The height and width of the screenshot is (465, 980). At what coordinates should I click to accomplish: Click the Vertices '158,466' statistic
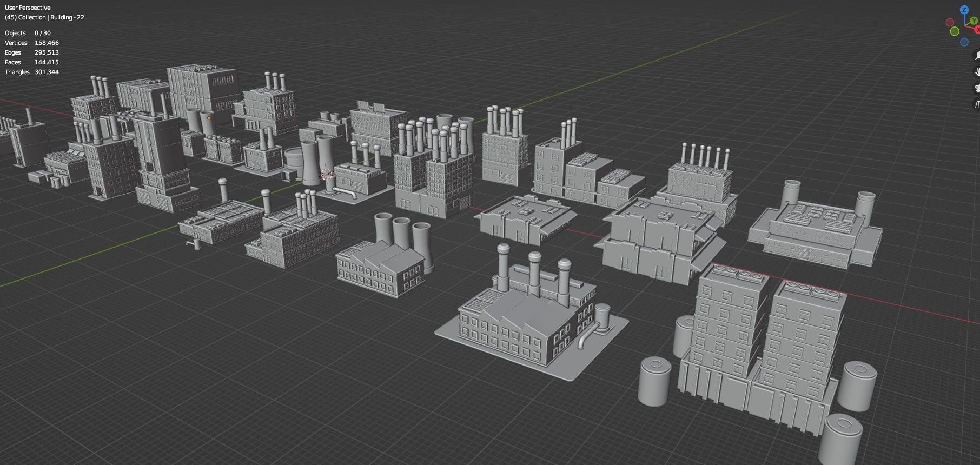47,43
